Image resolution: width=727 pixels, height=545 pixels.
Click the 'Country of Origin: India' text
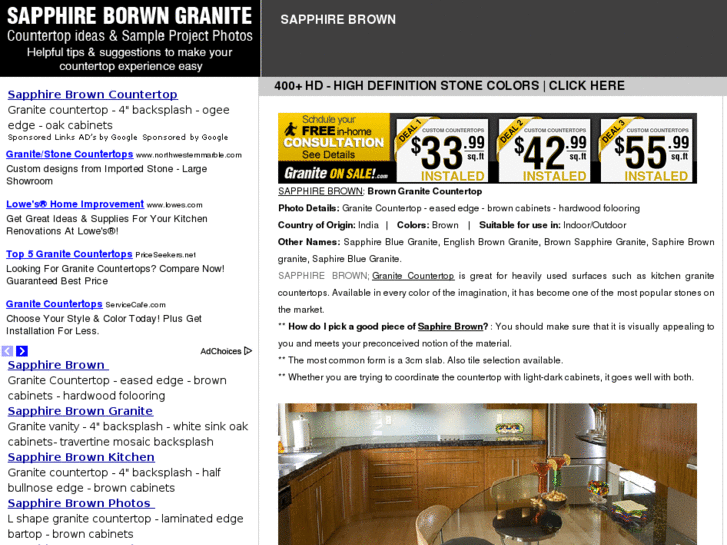coord(328,225)
